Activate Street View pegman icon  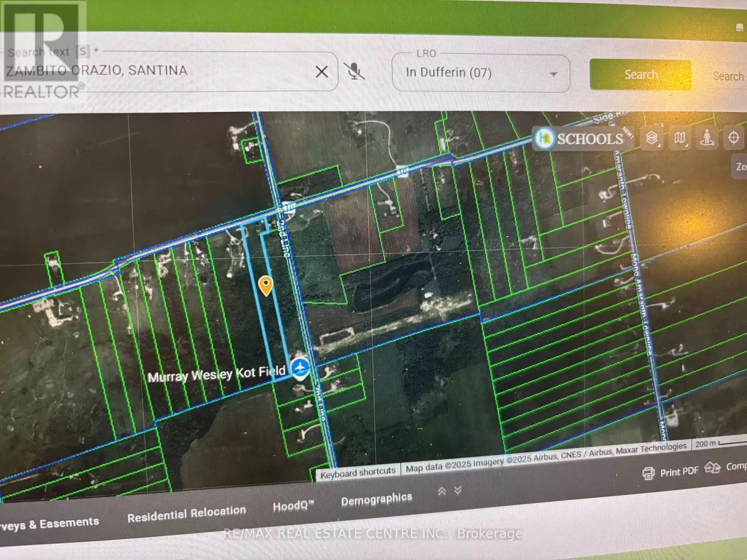point(706,137)
